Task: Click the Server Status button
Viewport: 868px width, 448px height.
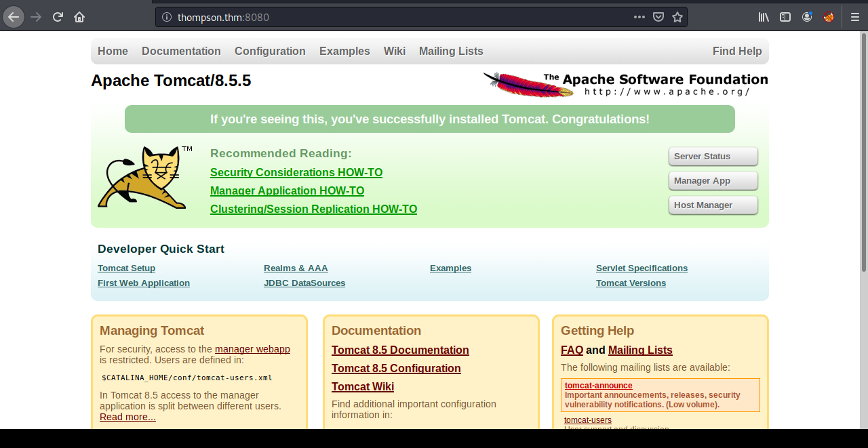Action: click(x=713, y=157)
